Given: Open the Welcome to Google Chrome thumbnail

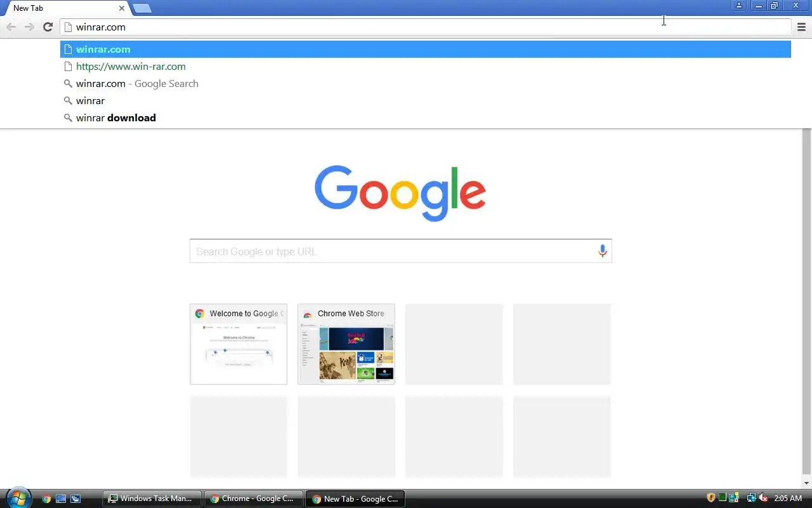Looking at the screenshot, I should 239,344.
